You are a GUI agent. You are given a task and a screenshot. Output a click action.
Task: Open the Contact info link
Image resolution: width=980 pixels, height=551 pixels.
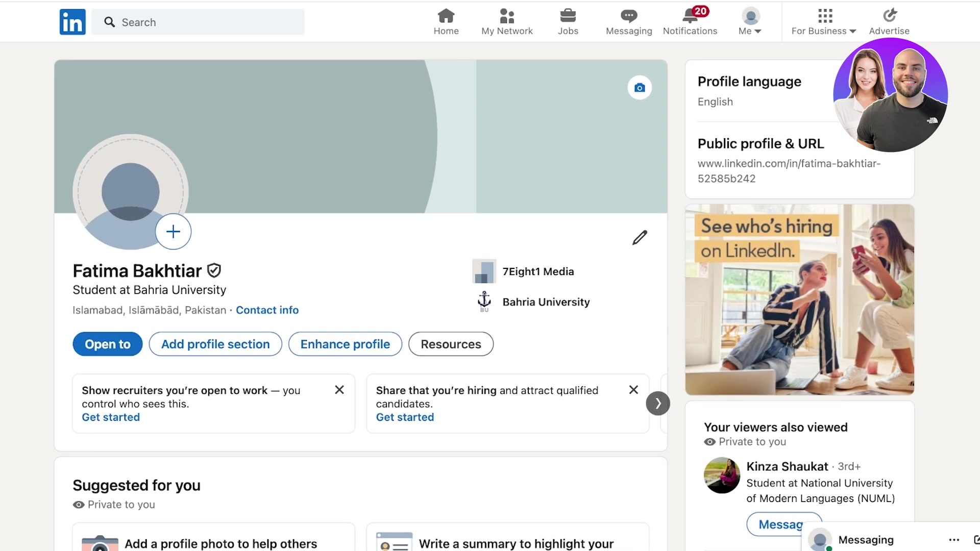click(267, 310)
